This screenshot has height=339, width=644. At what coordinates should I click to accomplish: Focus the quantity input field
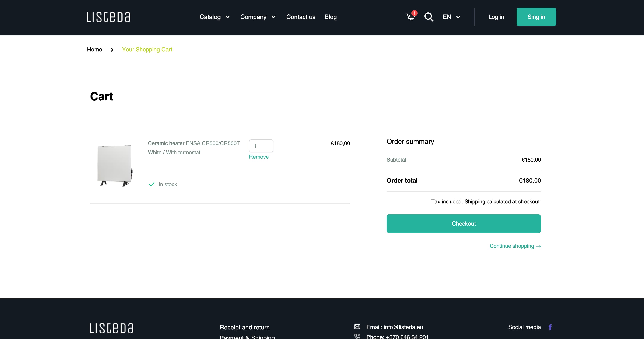(x=261, y=146)
